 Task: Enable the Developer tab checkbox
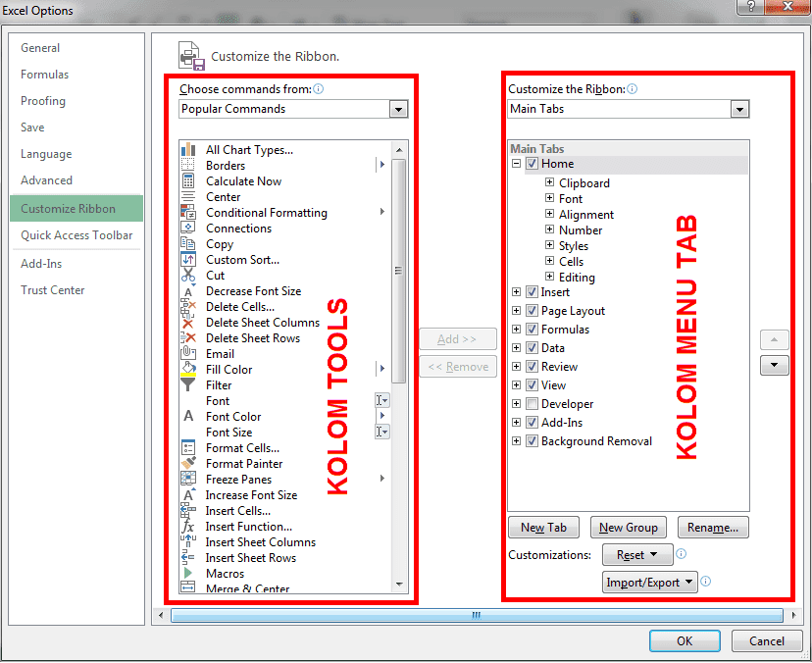coord(533,403)
